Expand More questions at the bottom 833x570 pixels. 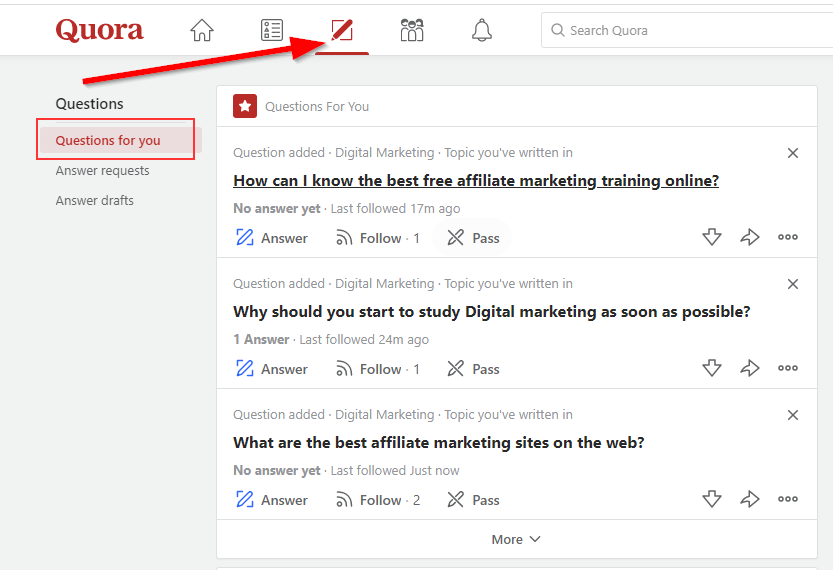coord(516,539)
